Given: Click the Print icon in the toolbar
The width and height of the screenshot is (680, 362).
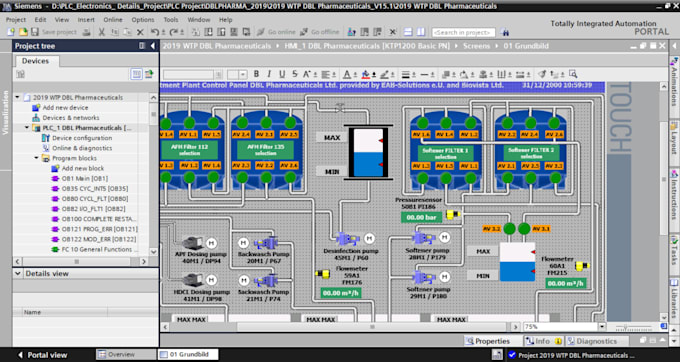Looking at the screenshot, I should (86, 32).
